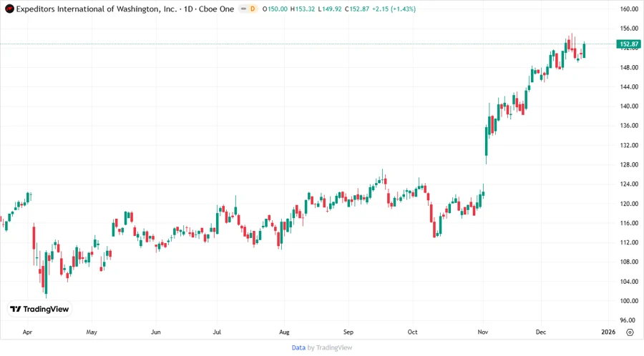Click the Oct label on time axis
Screen dimensions: 644x356
[x=412, y=332]
